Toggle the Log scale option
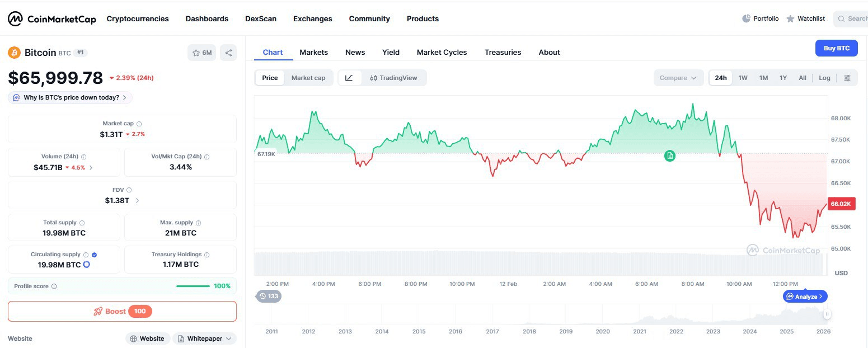This screenshot has height=348, width=868. [x=824, y=78]
